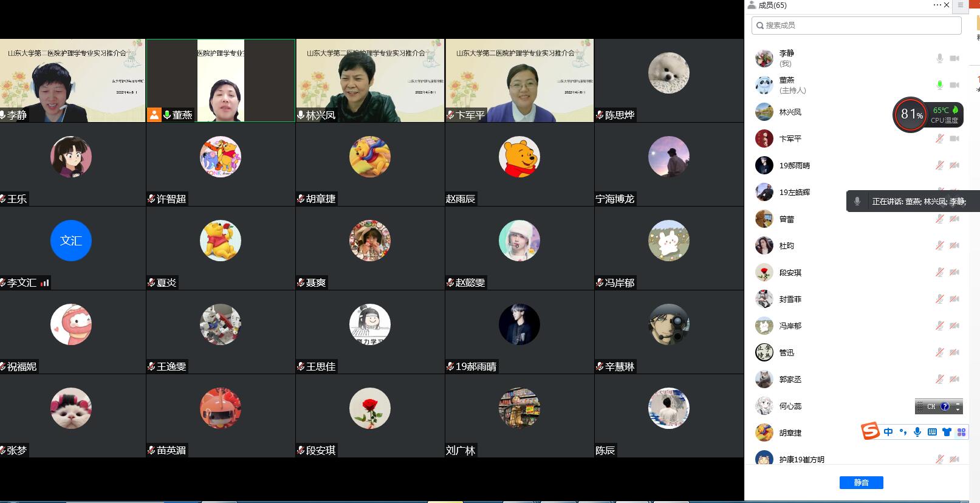This screenshot has width=980, height=503.
Task: Open Sogou toolbox grid icon
Action: [961, 432]
